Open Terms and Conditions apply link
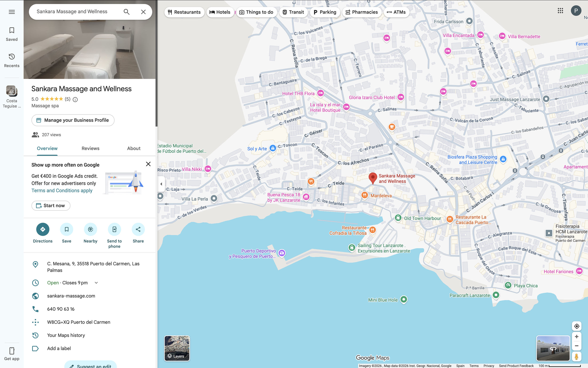The image size is (588, 368). click(x=62, y=190)
